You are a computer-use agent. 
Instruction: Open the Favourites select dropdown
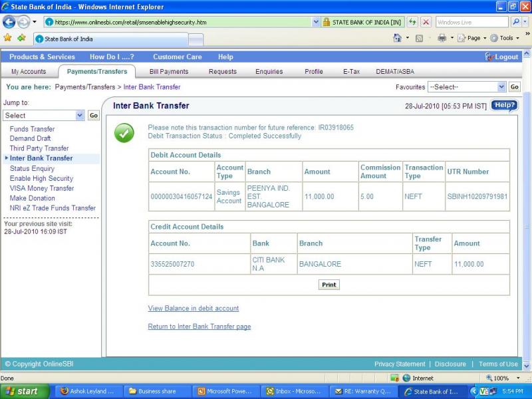point(467,87)
